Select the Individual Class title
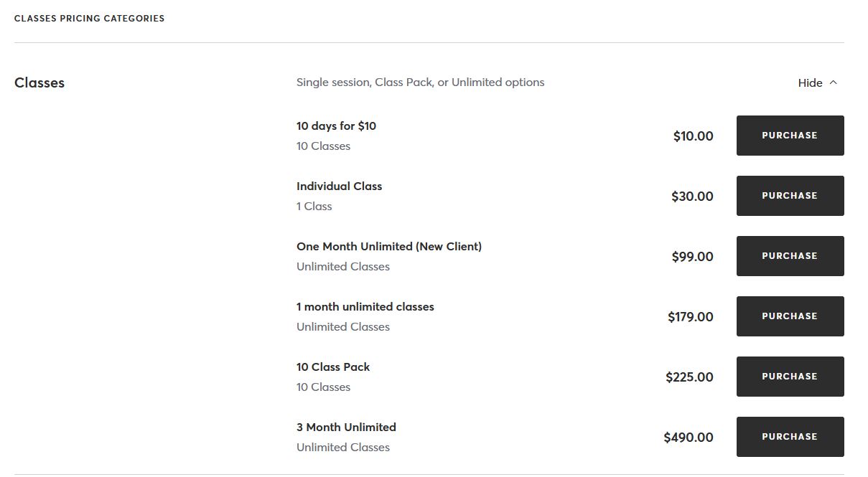The height and width of the screenshot is (477, 868). (x=339, y=186)
